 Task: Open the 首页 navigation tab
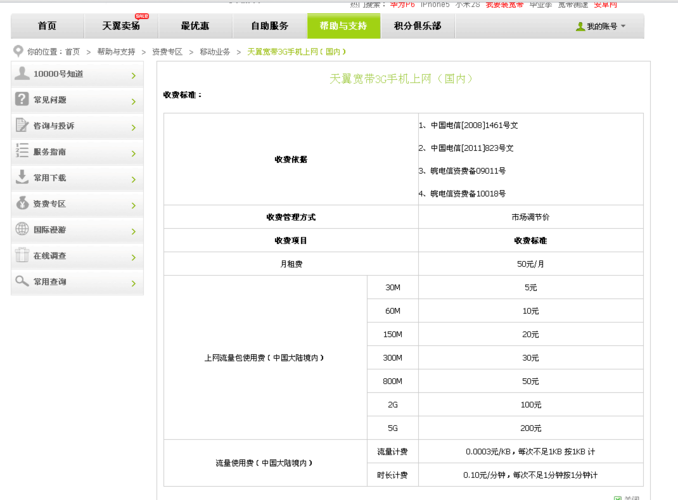47,26
